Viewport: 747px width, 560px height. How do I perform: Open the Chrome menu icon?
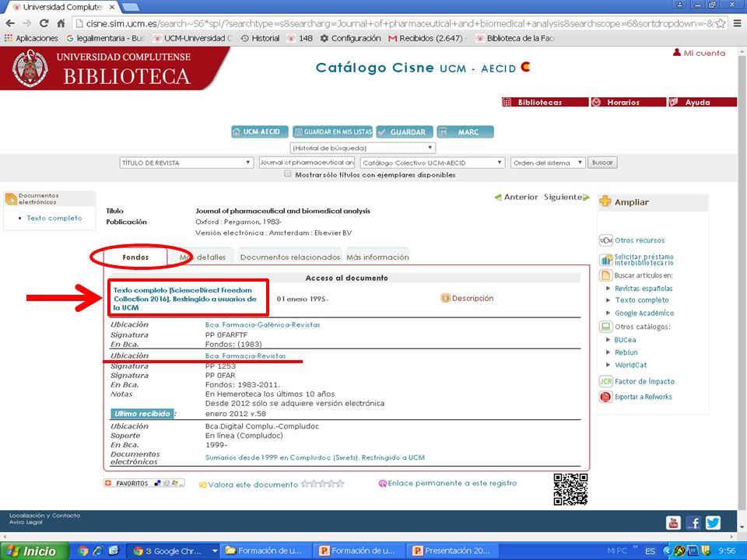point(737,23)
